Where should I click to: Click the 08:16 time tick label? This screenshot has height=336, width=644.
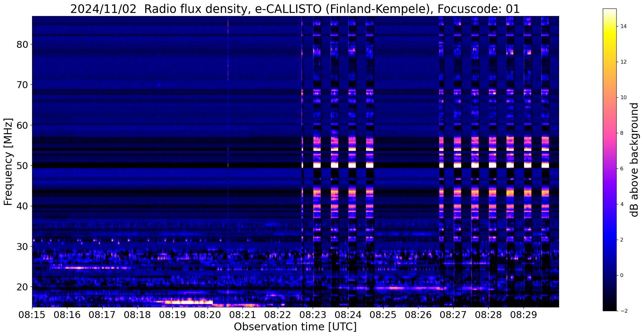(x=67, y=315)
